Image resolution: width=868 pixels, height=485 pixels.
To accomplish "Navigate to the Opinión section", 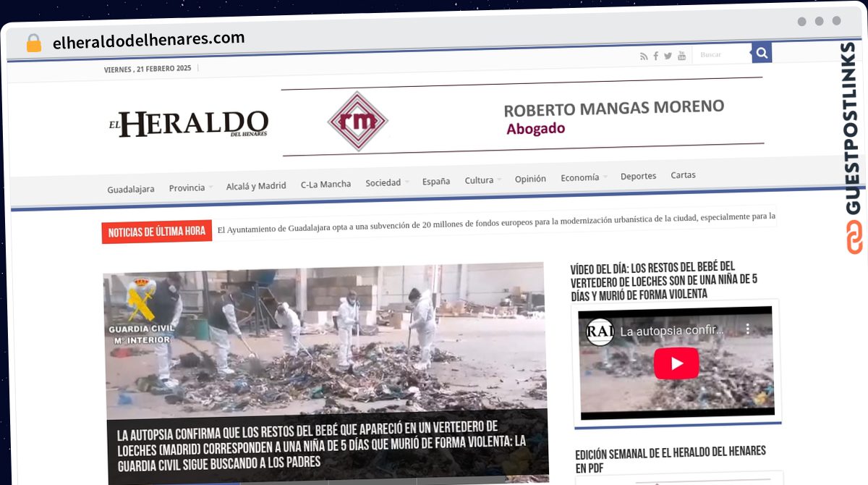I will (x=530, y=179).
